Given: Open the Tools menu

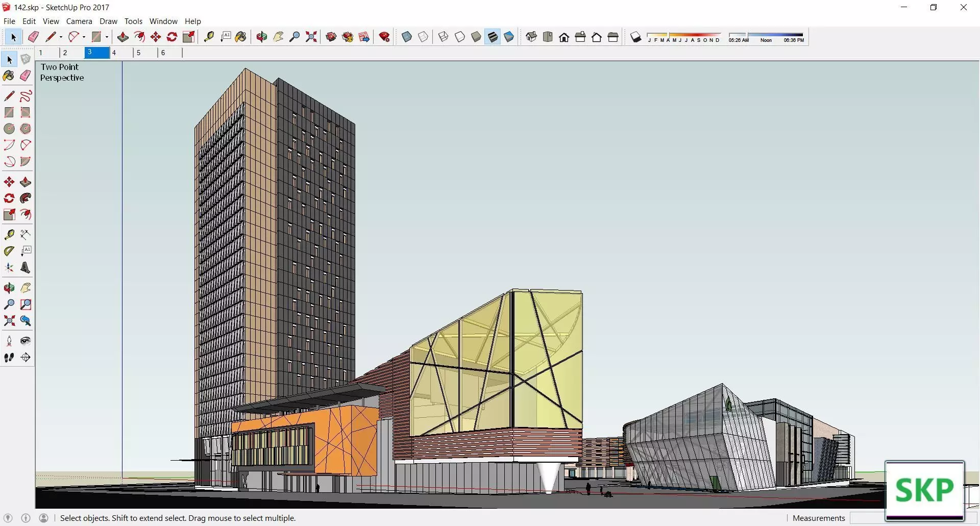Looking at the screenshot, I should (133, 21).
